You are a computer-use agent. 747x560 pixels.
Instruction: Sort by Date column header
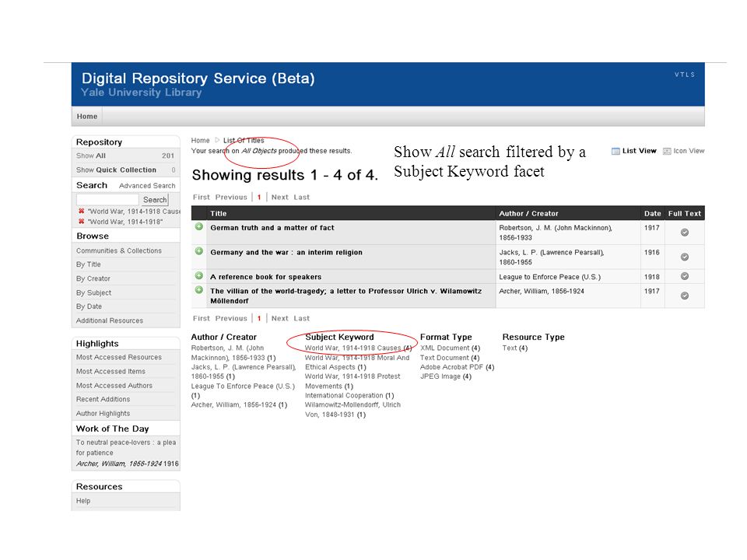point(652,213)
